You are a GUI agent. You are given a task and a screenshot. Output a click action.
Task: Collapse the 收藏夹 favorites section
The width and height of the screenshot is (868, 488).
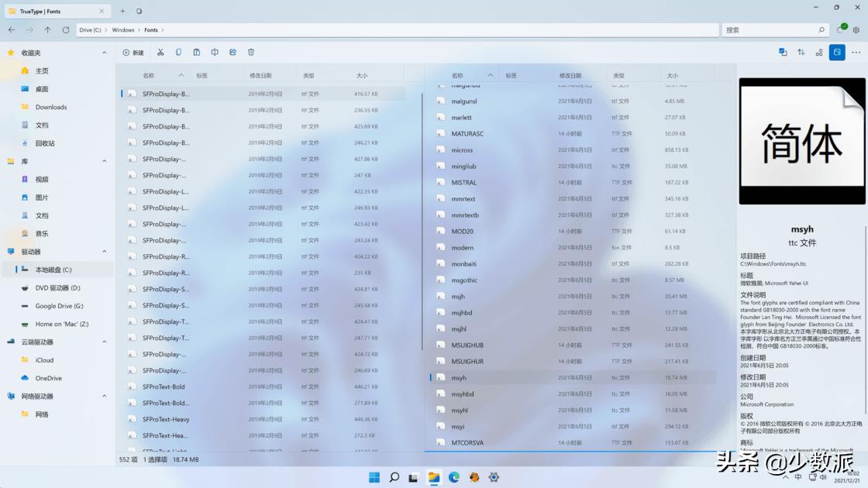[x=104, y=52]
